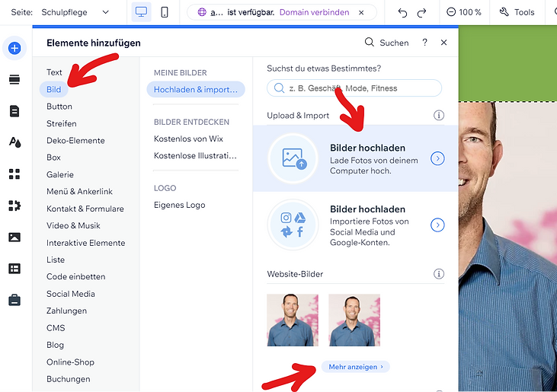
Task: Select Online-Shop category
Action: coord(70,362)
